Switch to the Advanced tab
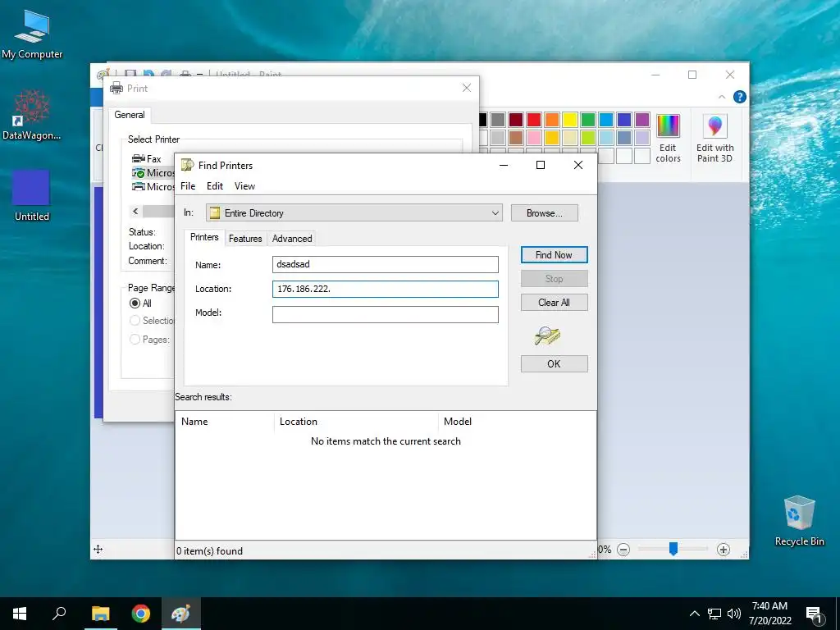 (x=292, y=239)
